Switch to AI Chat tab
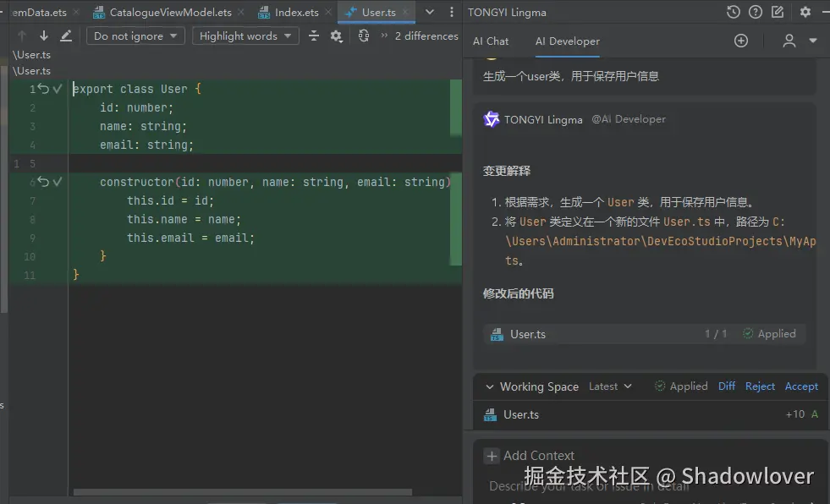This screenshot has width=830, height=504. pos(490,41)
